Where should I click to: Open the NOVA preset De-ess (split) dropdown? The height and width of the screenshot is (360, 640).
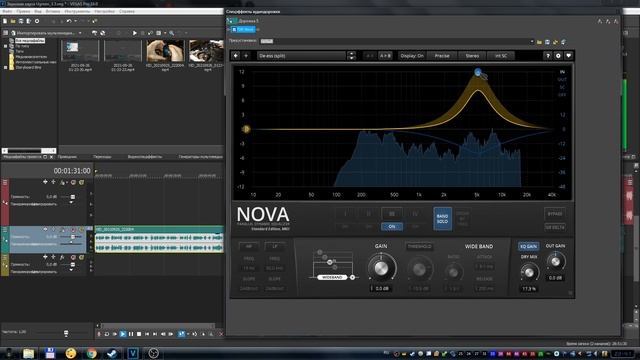click(x=301, y=56)
